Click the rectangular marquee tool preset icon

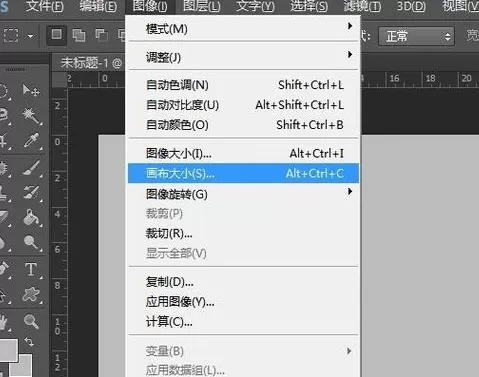(x=11, y=35)
